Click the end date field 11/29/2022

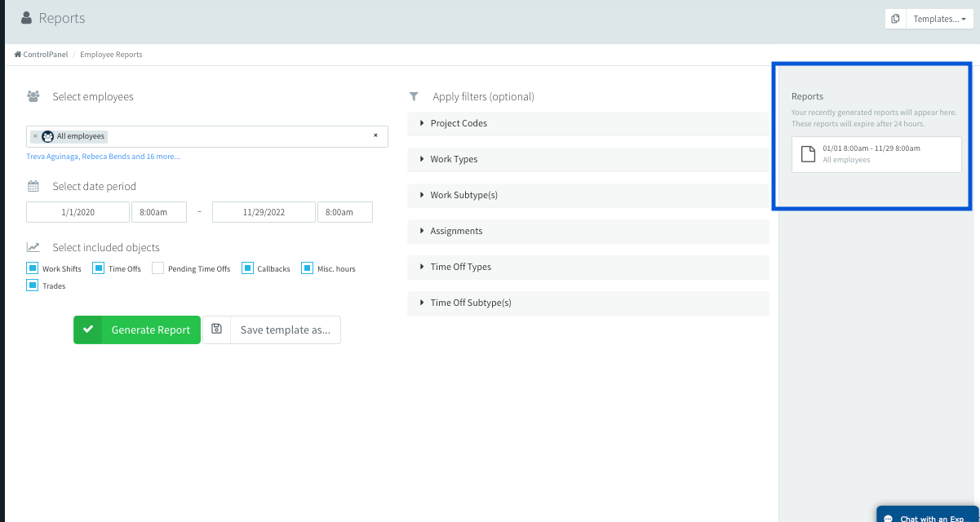coord(264,212)
